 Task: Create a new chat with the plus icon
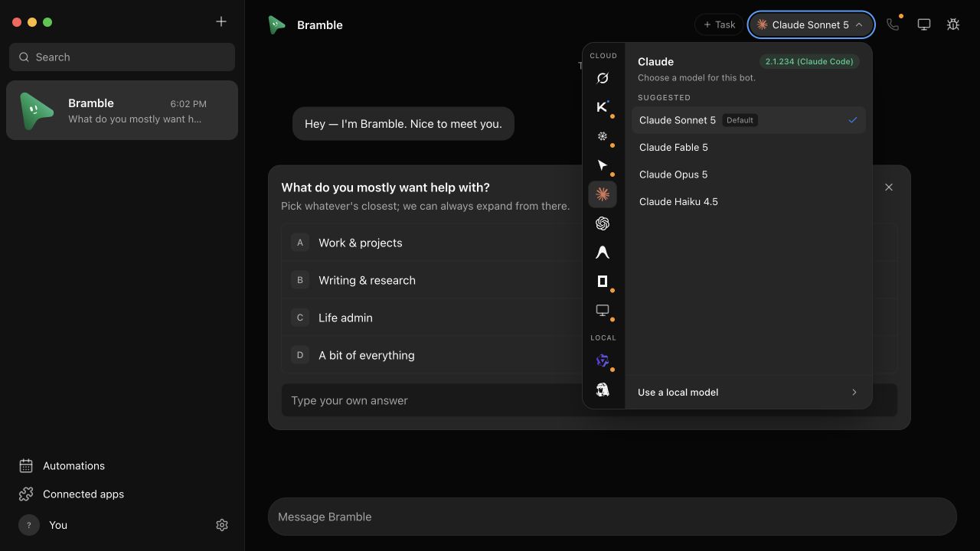[221, 21]
